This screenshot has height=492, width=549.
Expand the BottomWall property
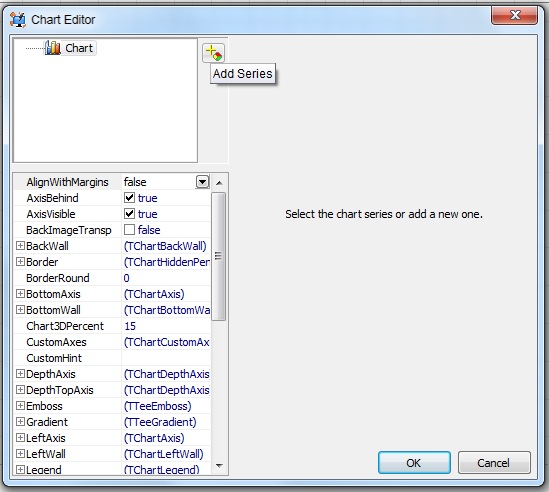20,310
